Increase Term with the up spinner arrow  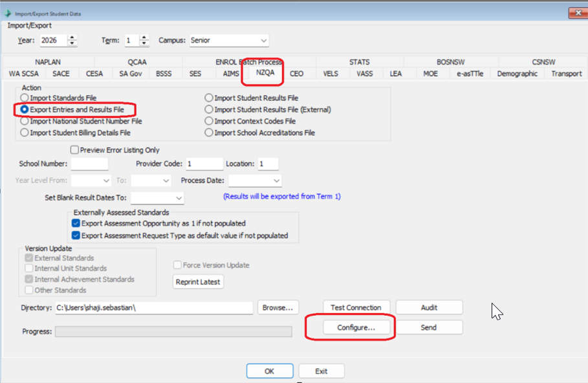pyautogui.click(x=144, y=37)
